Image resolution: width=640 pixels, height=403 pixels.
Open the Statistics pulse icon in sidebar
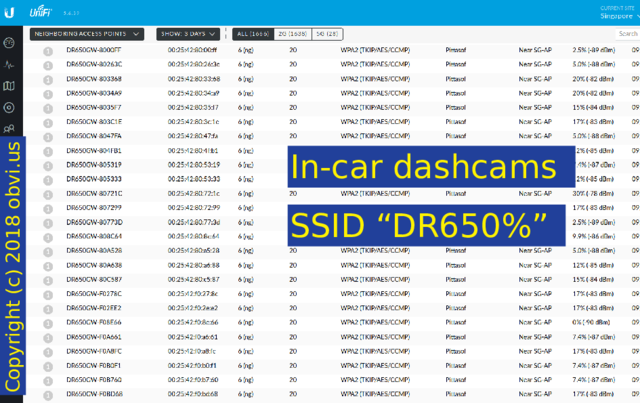9,65
